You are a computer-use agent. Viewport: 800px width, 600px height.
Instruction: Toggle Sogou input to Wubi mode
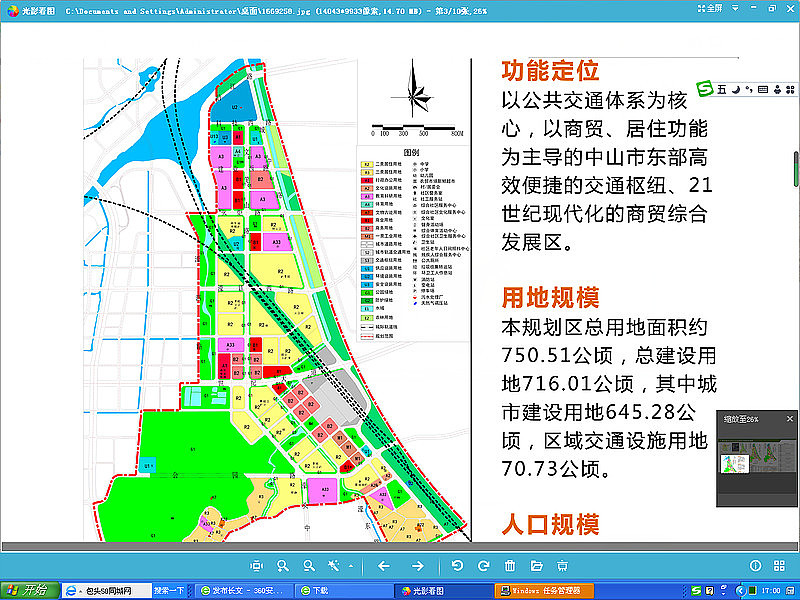tap(722, 90)
